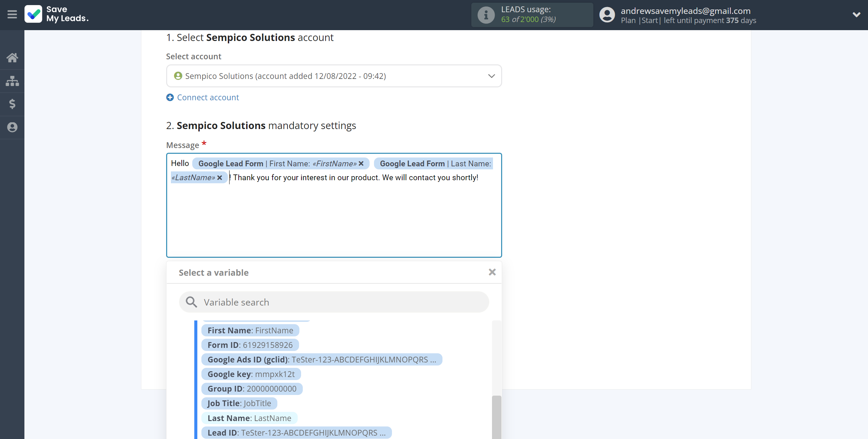Expand the account dropdown chevron
Image resolution: width=868 pixels, height=439 pixels.
pyautogui.click(x=856, y=15)
